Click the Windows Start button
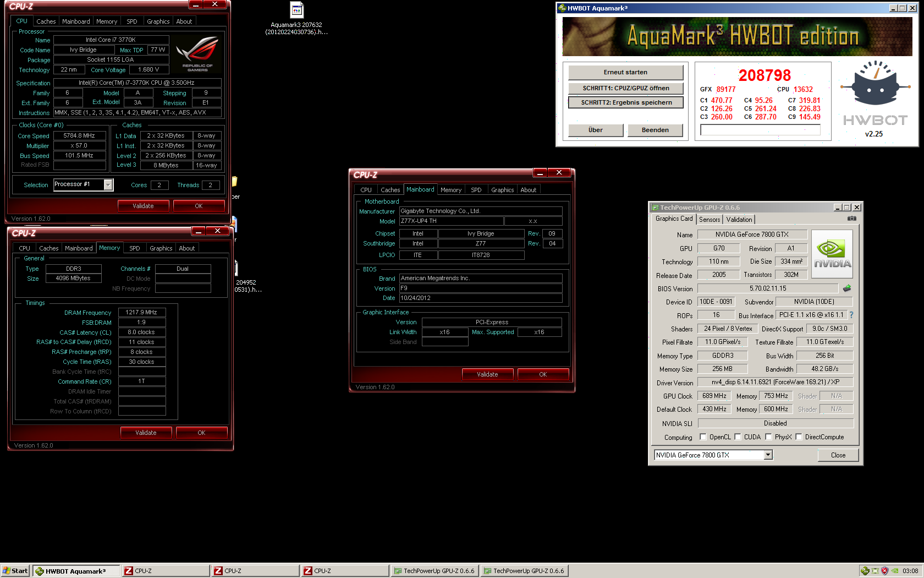 click(x=15, y=571)
